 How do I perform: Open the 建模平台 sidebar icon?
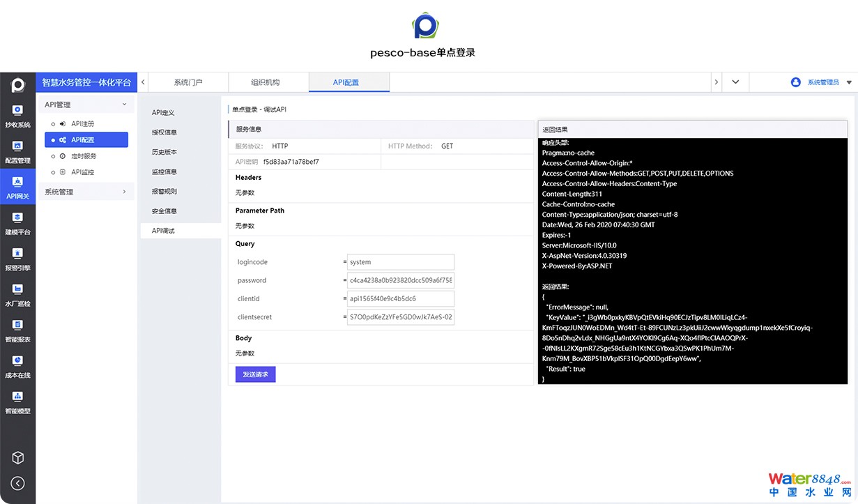tap(17, 223)
